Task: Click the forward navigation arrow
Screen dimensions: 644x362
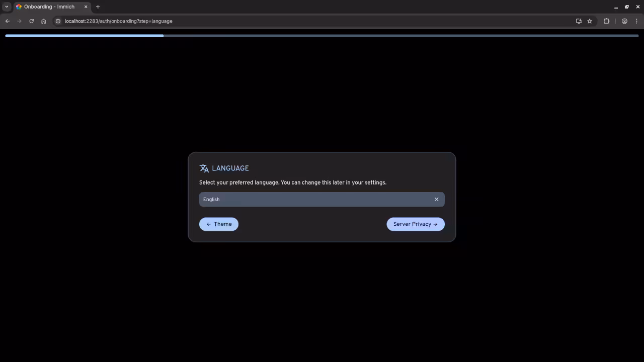Action: point(19,21)
